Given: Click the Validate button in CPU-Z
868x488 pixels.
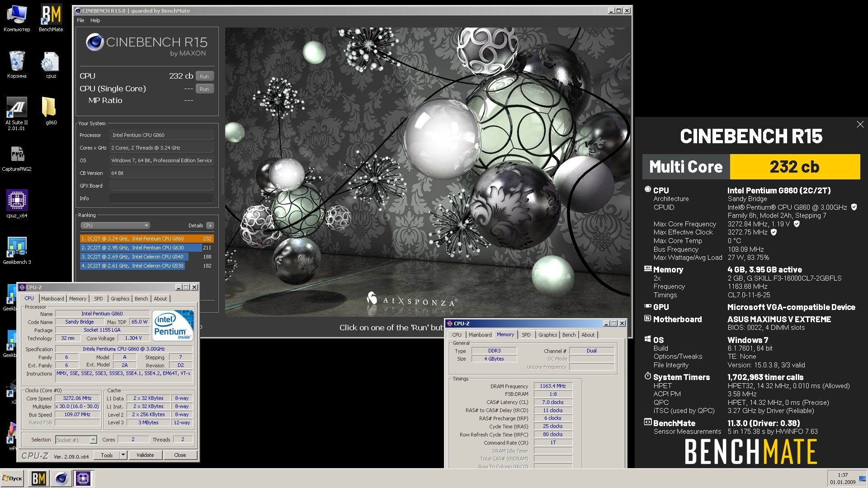Looking at the screenshot, I should click(145, 455).
